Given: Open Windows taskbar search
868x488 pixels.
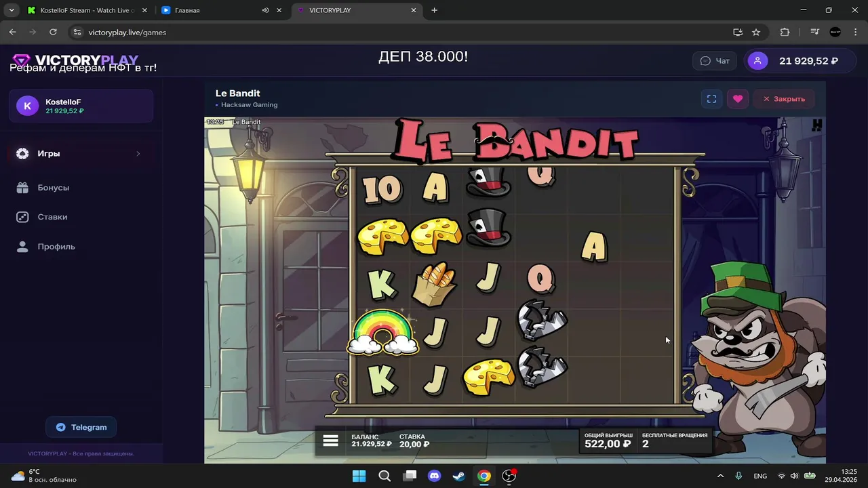Looking at the screenshot, I should [x=384, y=476].
